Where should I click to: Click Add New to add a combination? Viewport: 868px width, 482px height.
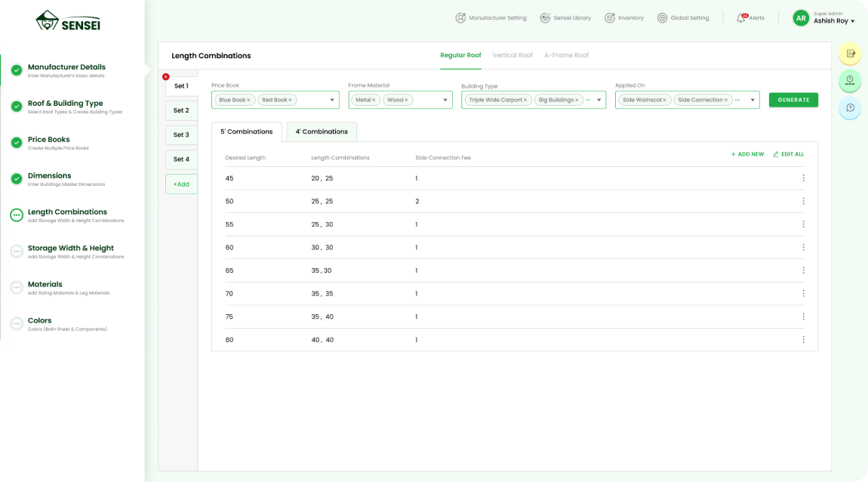point(747,154)
